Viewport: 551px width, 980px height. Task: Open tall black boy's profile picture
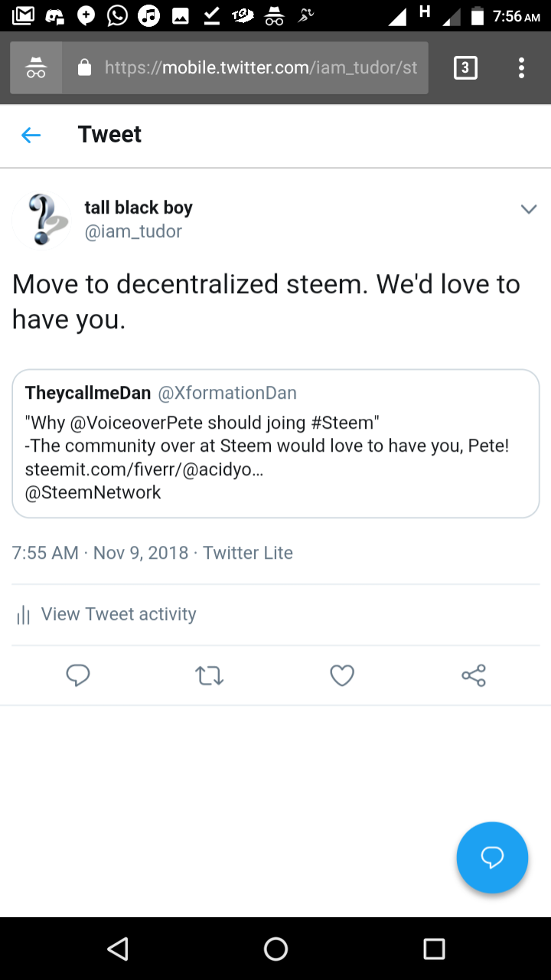[x=42, y=220]
